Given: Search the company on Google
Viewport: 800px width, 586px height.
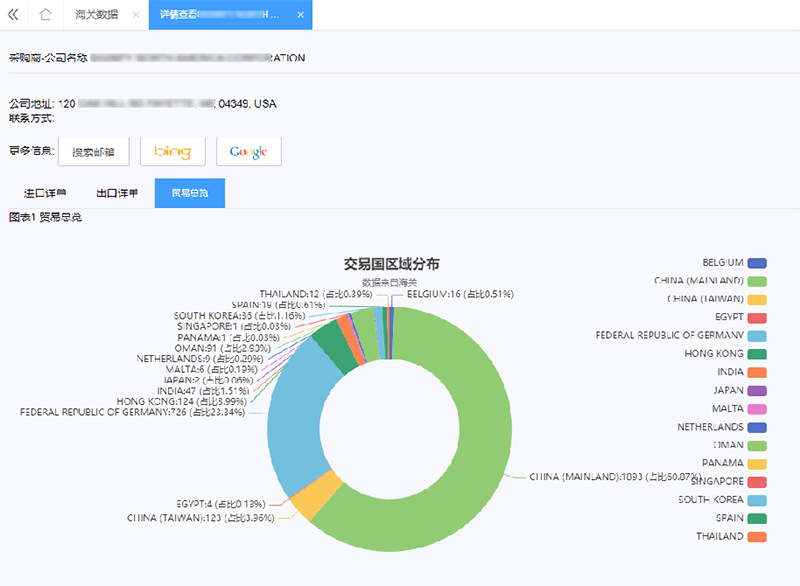Looking at the screenshot, I should pos(248,152).
